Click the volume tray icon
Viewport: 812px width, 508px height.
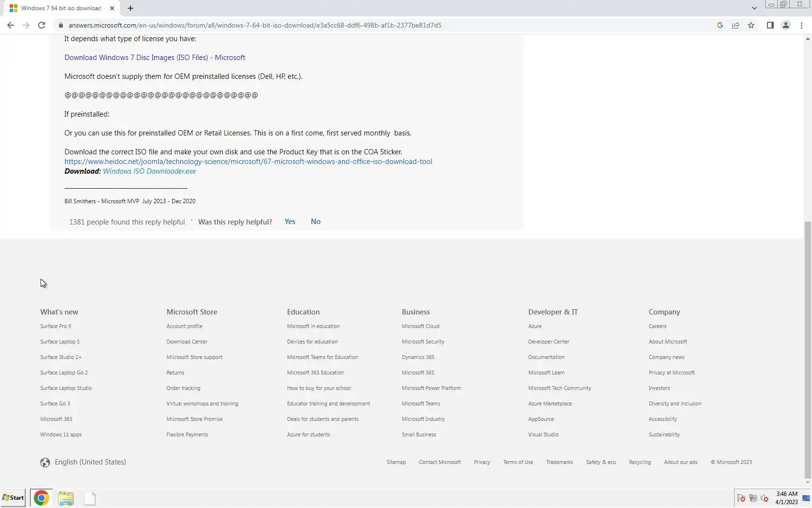pyautogui.click(x=765, y=498)
